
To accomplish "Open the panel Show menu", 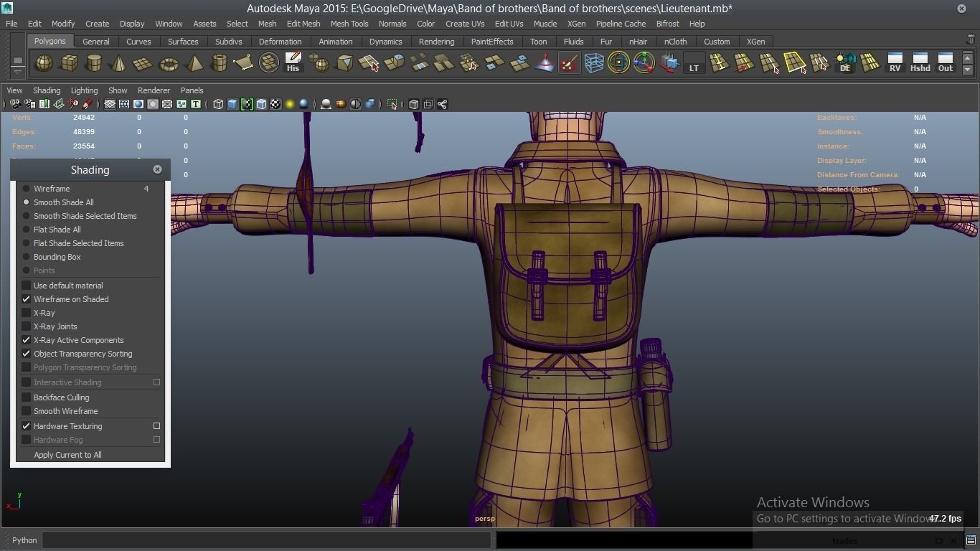I will [x=118, y=90].
